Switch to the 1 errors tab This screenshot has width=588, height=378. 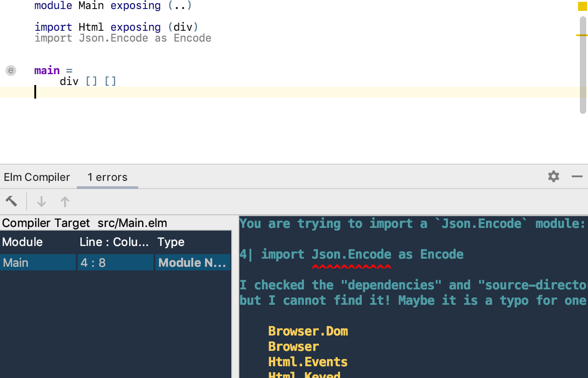[107, 177]
